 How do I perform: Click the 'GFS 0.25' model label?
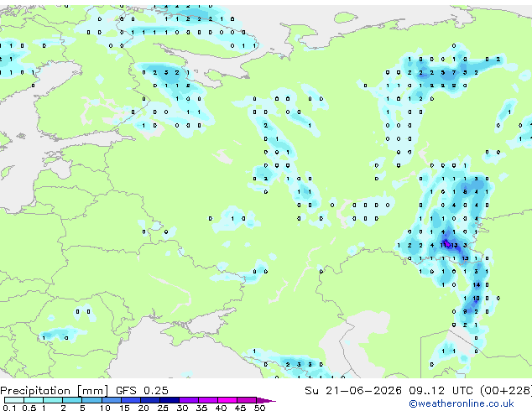142,391
